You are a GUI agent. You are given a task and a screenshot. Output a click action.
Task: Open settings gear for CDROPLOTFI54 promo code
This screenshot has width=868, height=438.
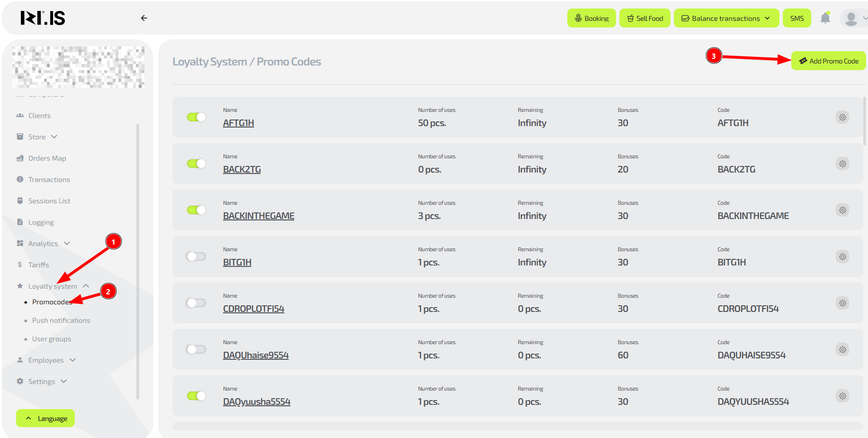(842, 303)
